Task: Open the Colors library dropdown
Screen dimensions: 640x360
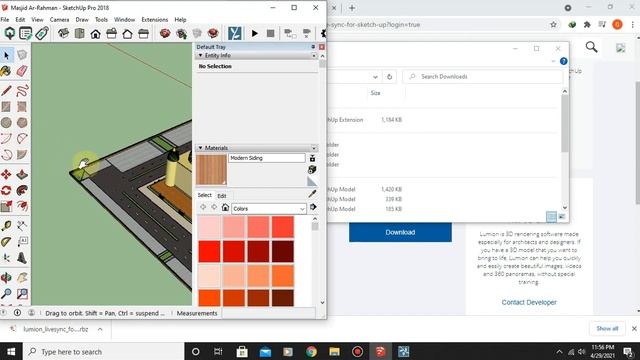Action: click(x=269, y=209)
